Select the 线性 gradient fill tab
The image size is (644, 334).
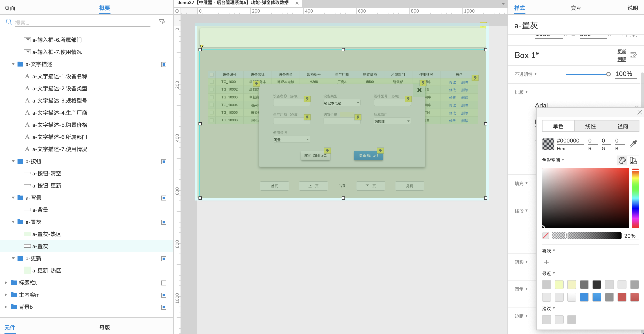pyautogui.click(x=591, y=126)
